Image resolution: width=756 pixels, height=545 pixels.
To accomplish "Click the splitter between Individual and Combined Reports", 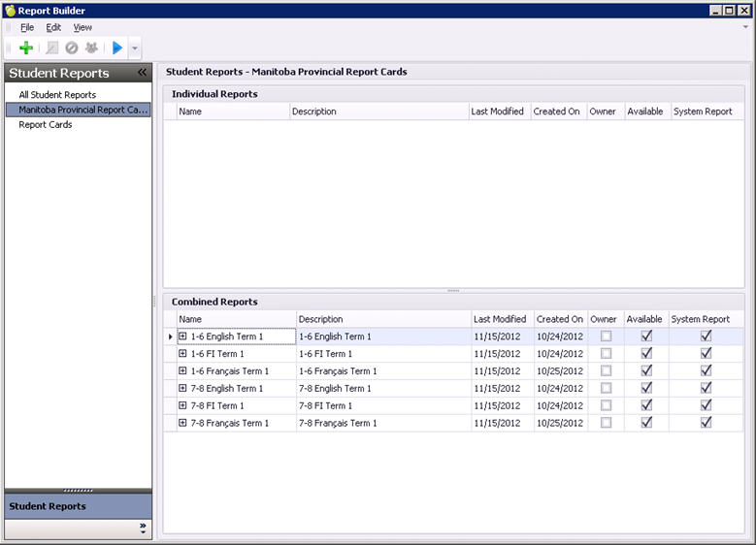I will click(x=453, y=291).
